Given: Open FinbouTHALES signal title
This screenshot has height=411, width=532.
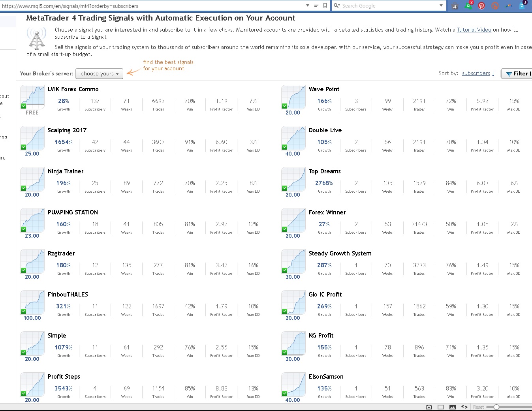Looking at the screenshot, I should click(x=68, y=295).
